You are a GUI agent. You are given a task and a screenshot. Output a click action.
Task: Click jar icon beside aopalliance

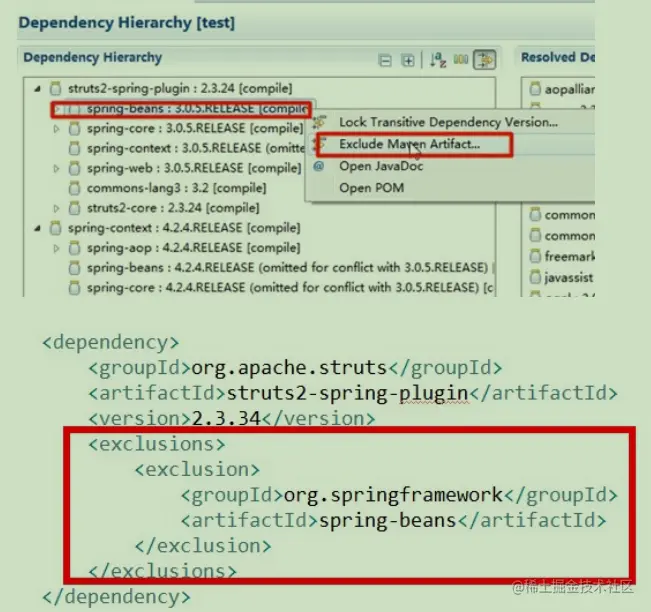(535, 88)
